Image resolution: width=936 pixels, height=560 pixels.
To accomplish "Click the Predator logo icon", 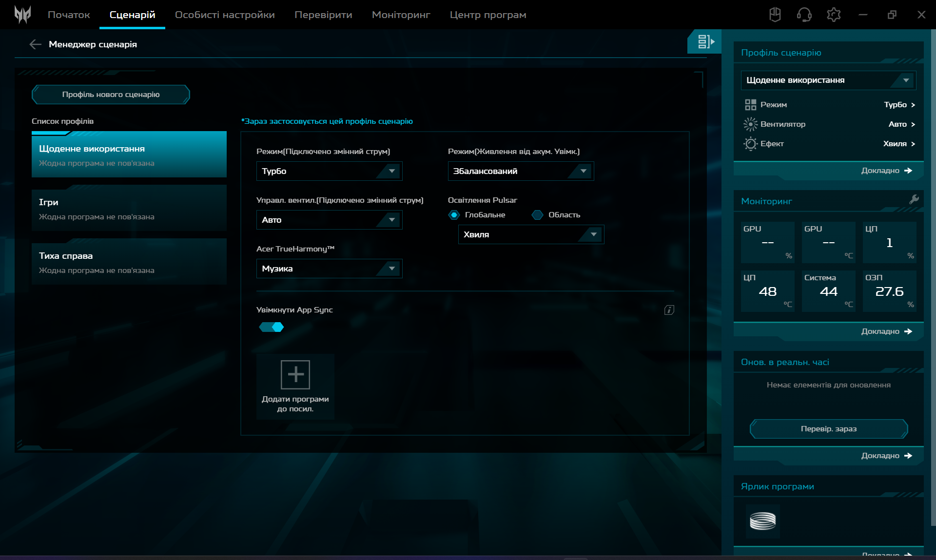I will pos(22,15).
